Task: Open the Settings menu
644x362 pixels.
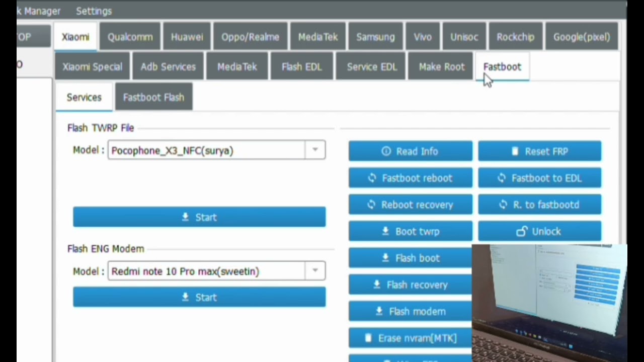Action: [94, 11]
